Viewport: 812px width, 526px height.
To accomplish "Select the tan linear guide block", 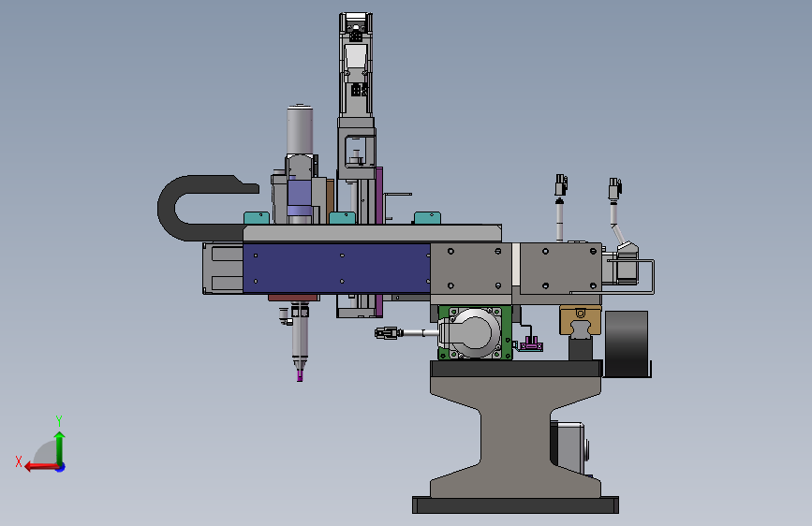I will 580,319.
